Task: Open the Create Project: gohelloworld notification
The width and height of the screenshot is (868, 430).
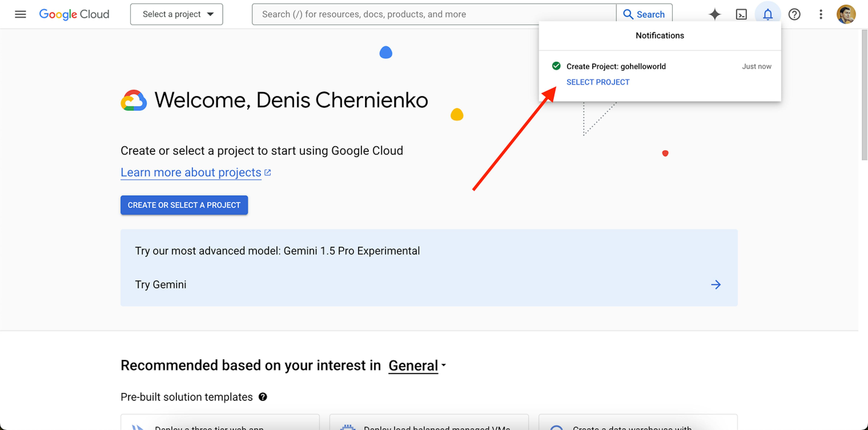Action: click(x=616, y=66)
